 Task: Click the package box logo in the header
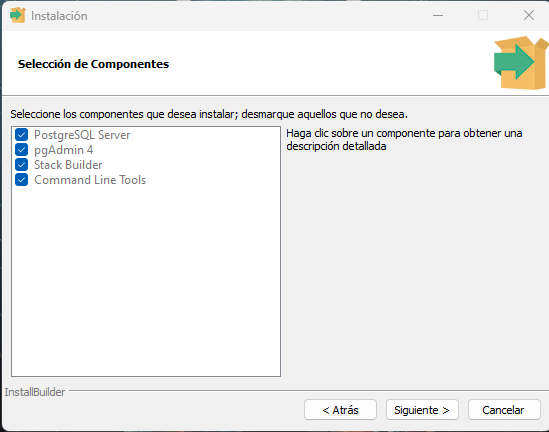tap(521, 63)
